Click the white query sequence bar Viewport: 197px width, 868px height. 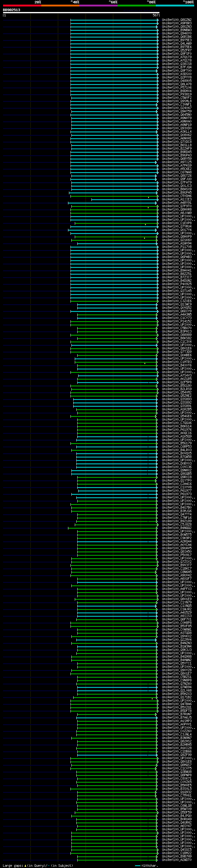coord(81,12)
